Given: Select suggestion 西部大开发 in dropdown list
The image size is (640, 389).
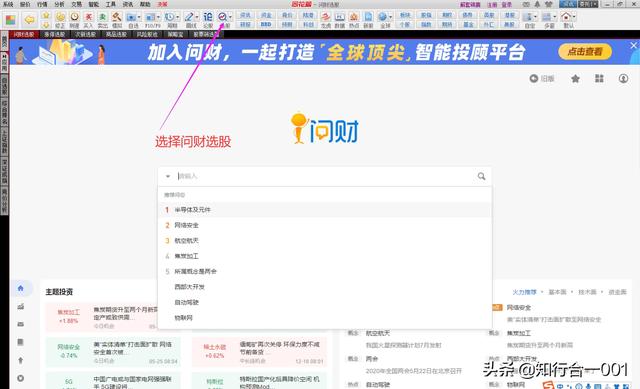Looking at the screenshot, I should (x=324, y=287).
